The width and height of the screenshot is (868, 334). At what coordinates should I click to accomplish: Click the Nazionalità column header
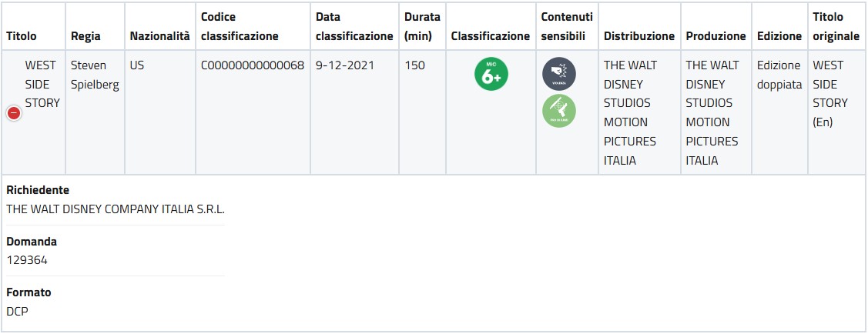[159, 36]
